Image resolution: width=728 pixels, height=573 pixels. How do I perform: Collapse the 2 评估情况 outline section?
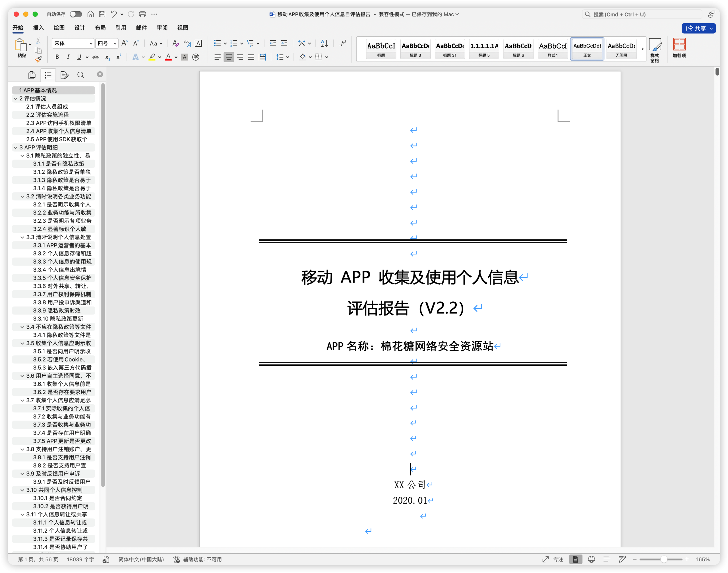coord(15,99)
